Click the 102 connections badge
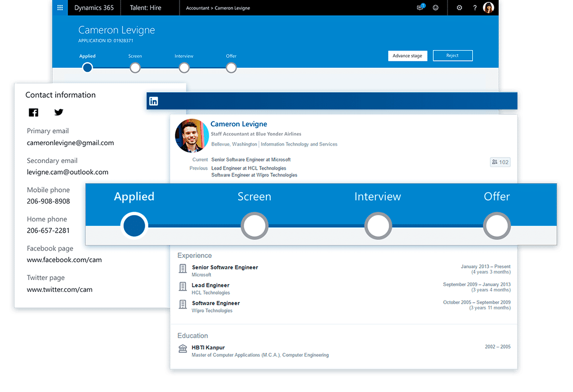This screenshot has height=392, width=573. point(500,162)
